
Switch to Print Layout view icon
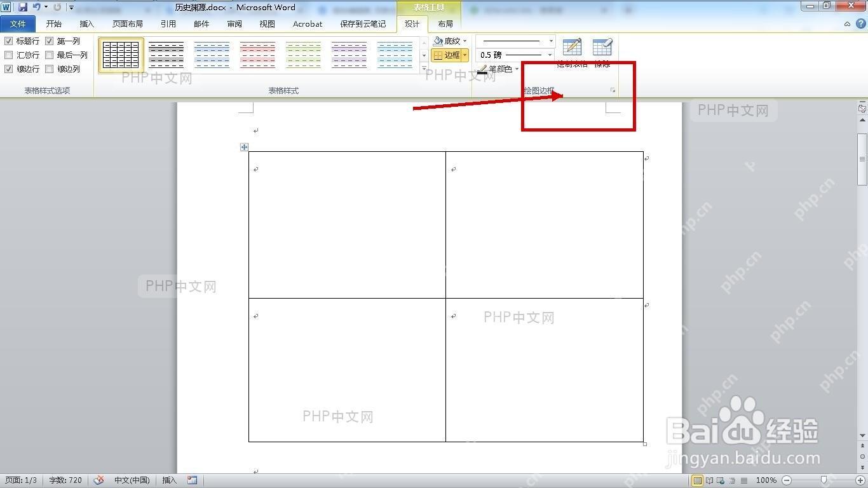click(698, 480)
